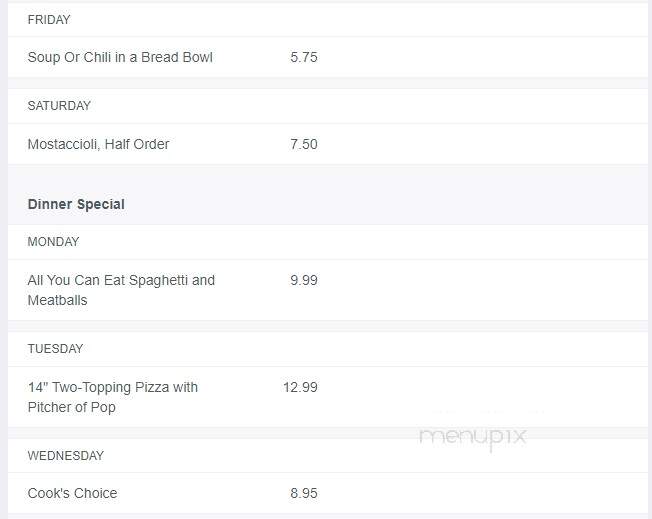Screen dimensions: 652x519
Task: Click the 5.75 price
Action: 304,57
